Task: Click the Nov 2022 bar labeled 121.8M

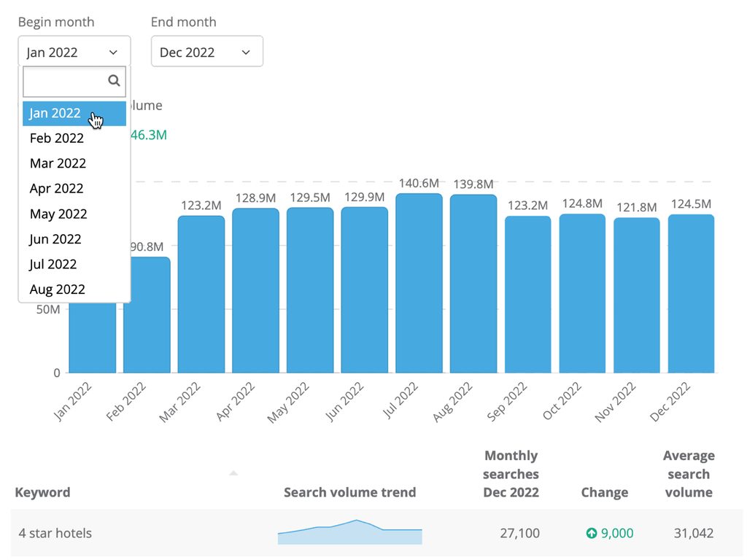Action: (x=636, y=295)
